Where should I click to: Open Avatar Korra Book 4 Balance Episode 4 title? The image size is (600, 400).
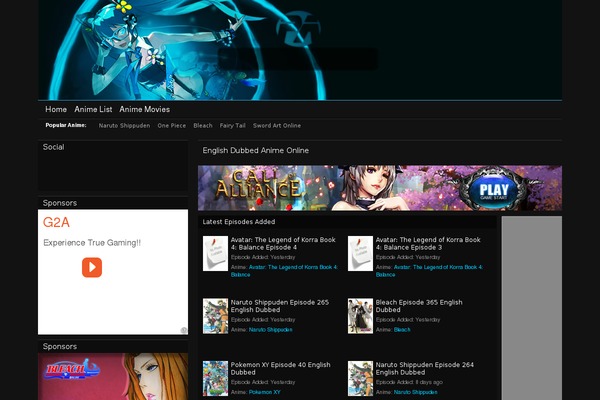(x=283, y=243)
